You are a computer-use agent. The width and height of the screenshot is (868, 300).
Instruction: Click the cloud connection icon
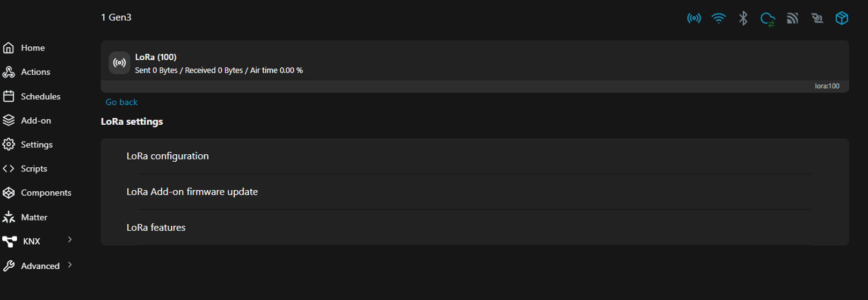point(768,19)
